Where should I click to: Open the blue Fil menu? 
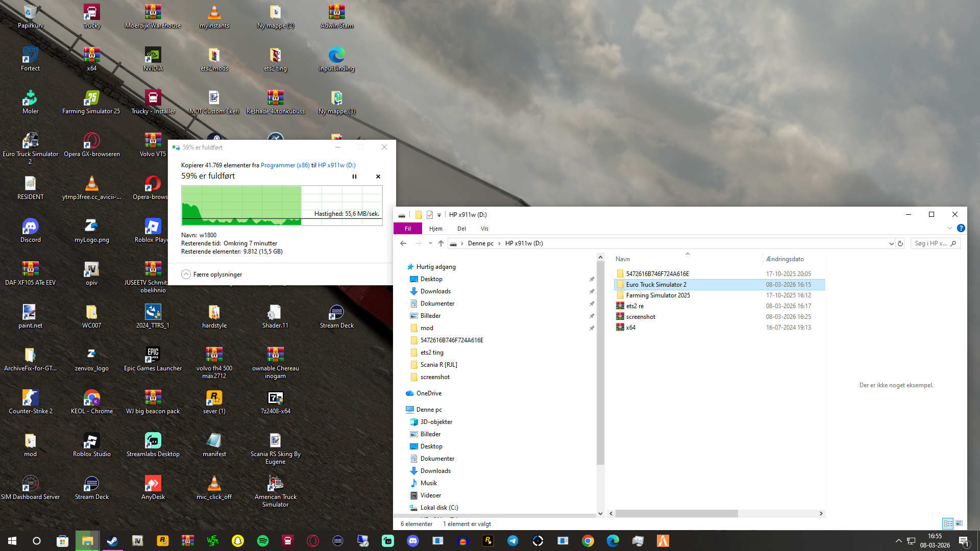click(407, 229)
